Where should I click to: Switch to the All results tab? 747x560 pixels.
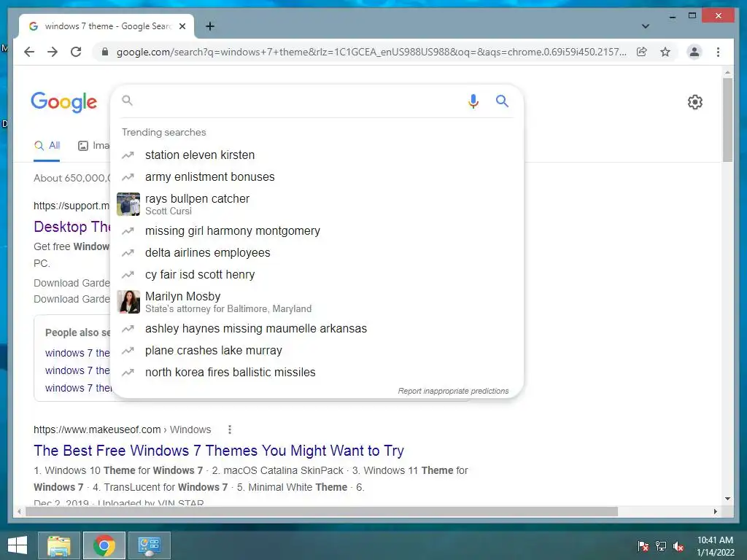tap(47, 146)
